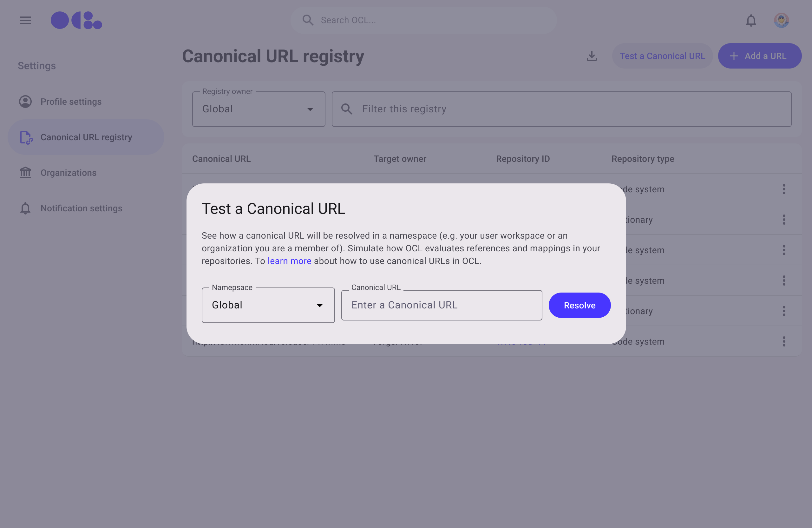This screenshot has height=528, width=812.
Task: Click the Add a URL button
Action: [759, 56]
